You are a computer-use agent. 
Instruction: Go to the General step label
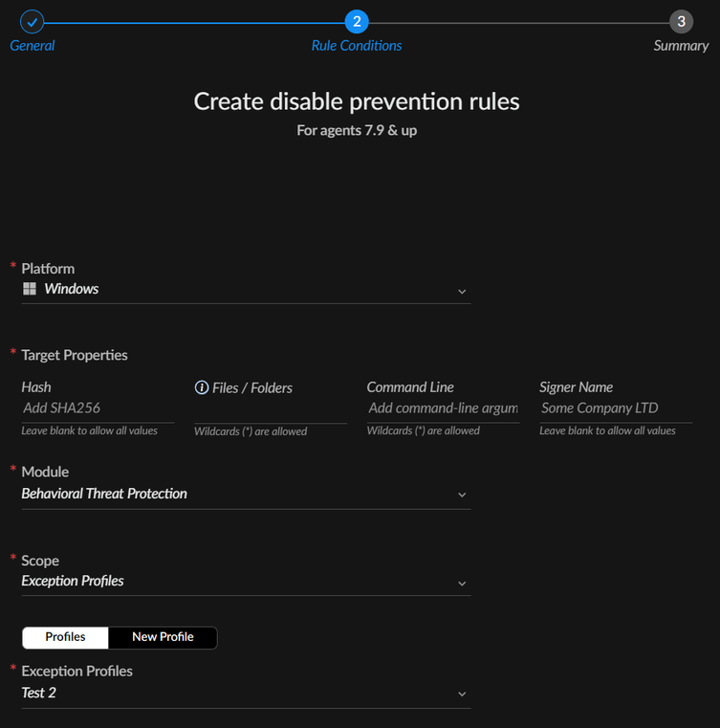point(32,46)
